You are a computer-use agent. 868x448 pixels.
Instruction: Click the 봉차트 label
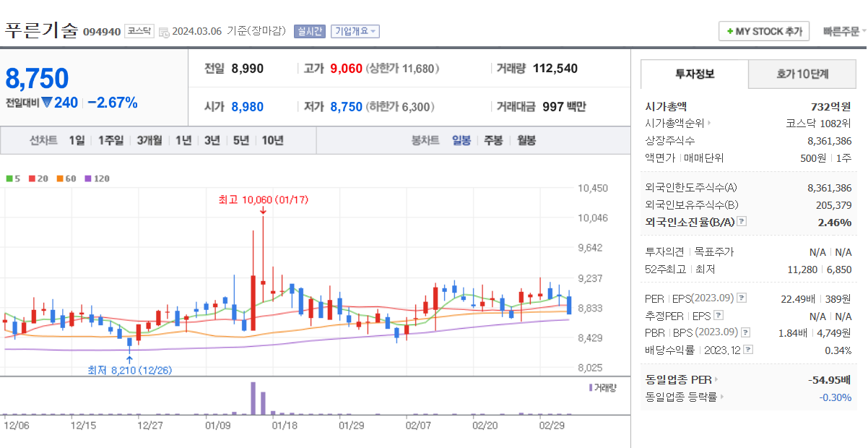click(425, 140)
